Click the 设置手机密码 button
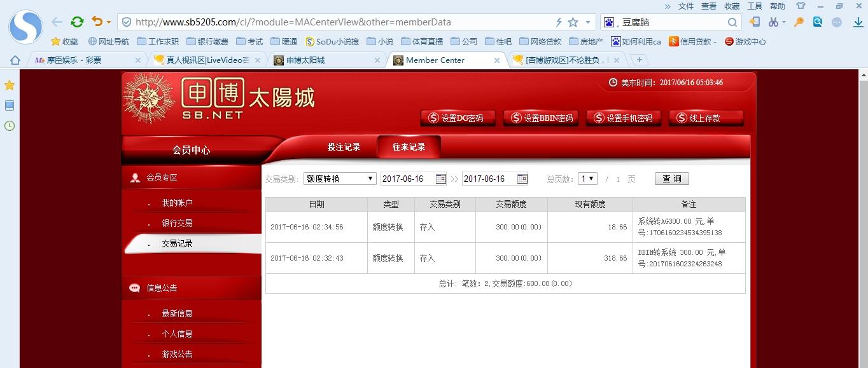Screen dimensions: 868x368 click(x=623, y=118)
